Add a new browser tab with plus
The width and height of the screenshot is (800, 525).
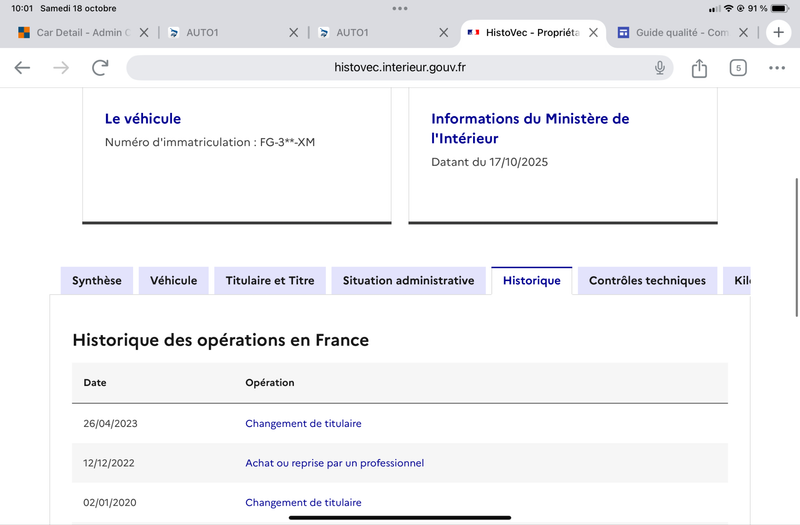coord(779,32)
